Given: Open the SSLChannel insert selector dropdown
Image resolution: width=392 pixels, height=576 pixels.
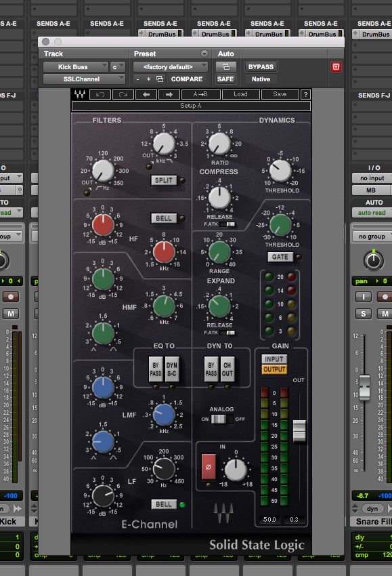Looking at the screenshot, I should click(x=84, y=79).
